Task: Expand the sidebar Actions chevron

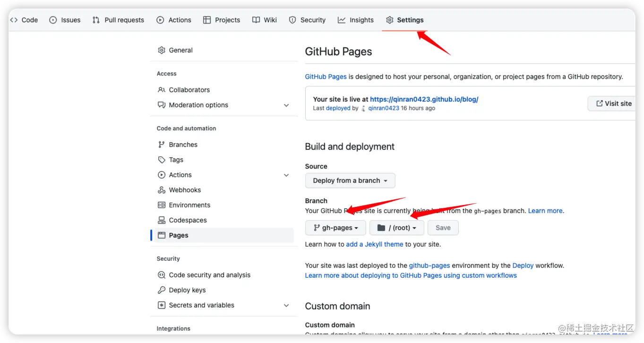Action: 286,175
